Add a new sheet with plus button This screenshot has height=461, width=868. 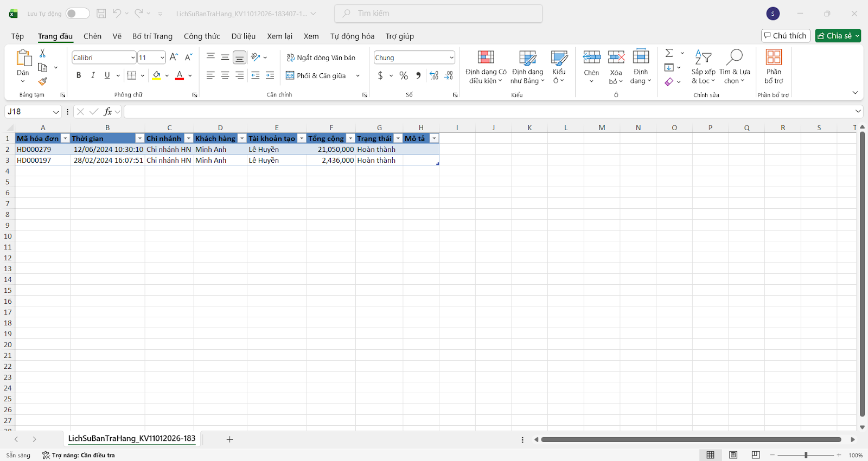pos(229,439)
